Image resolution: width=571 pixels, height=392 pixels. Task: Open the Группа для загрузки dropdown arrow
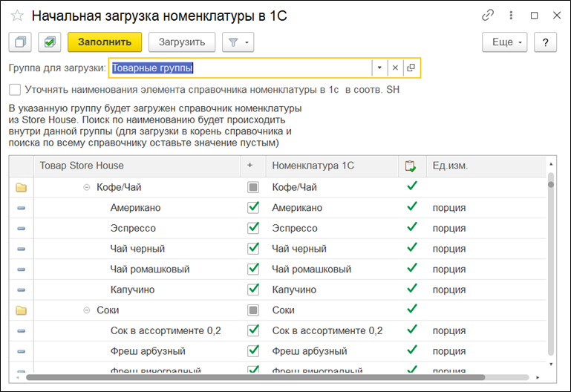click(x=379, y=68)
